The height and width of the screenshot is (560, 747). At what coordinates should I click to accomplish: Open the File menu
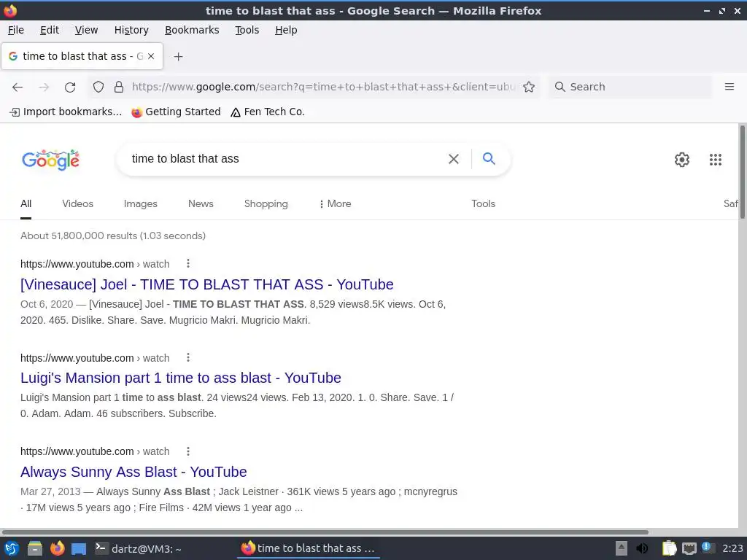click(16, 30)
